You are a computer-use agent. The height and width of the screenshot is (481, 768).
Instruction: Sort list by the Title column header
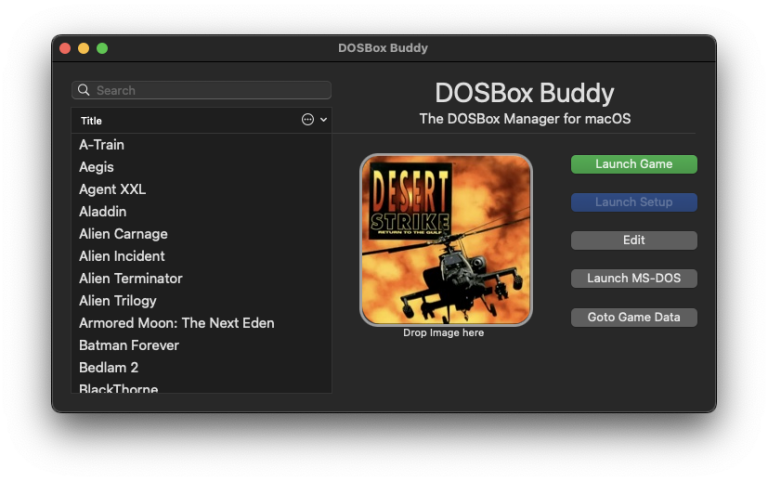(91, 121)
